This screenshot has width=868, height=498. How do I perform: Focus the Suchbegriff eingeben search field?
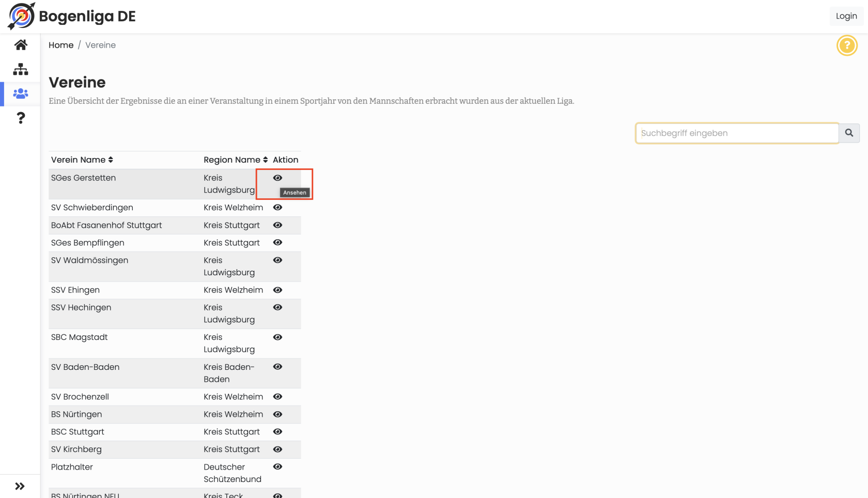pos(737,133)
